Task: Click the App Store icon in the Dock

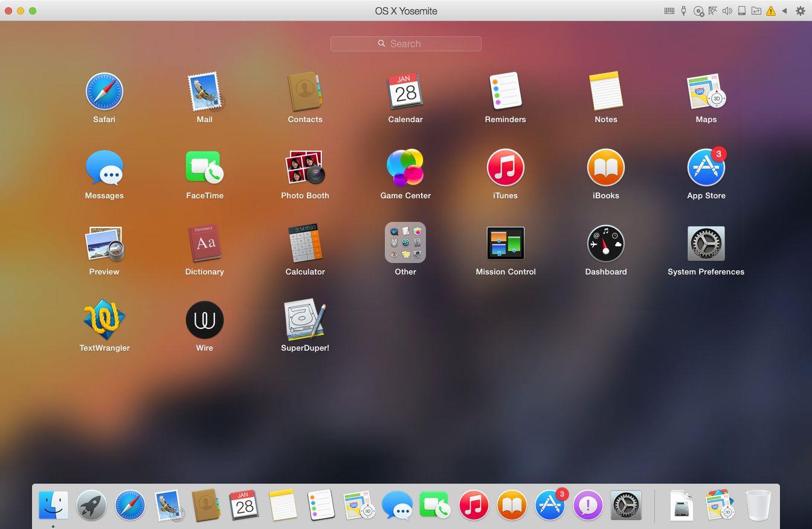Action: click(x=550, y=505)
